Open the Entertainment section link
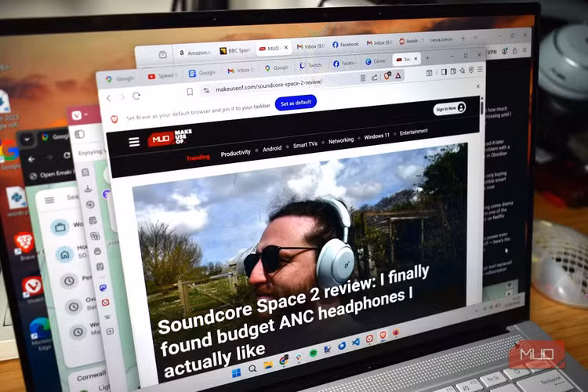The width and height of the screenshot is (588, 392). (x=414, y=132)
